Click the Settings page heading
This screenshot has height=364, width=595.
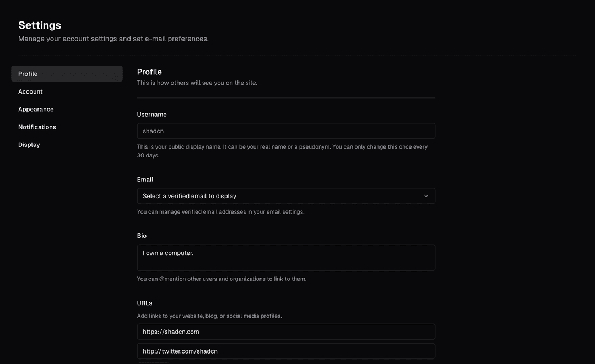point(40,24)
